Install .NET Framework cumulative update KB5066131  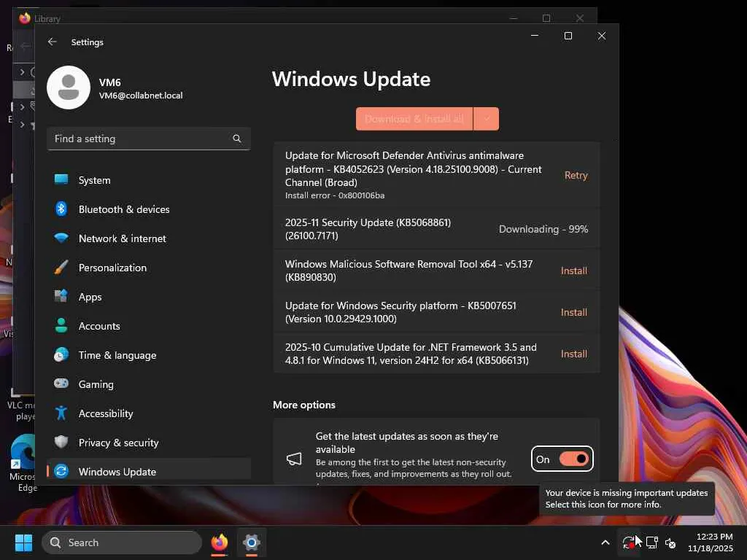(573, 354)
